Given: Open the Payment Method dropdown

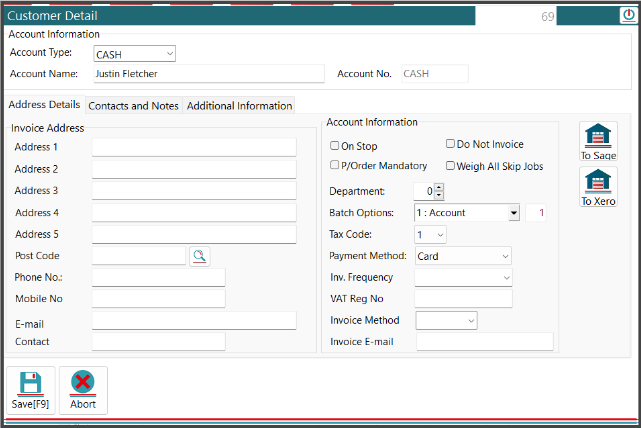Looking at the screenshot, I should click(463, 256).
